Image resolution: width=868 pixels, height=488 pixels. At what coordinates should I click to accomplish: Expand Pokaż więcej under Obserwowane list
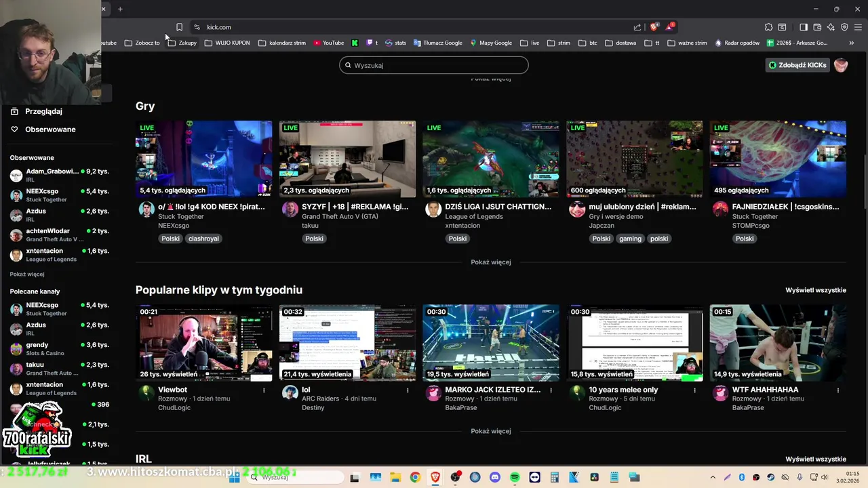(x=27, y=274)
